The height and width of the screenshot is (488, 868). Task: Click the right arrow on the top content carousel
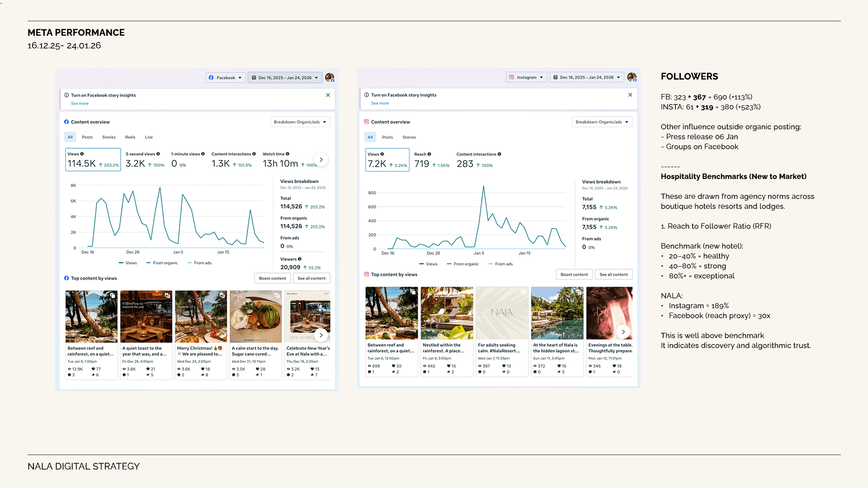click(321, 335)
